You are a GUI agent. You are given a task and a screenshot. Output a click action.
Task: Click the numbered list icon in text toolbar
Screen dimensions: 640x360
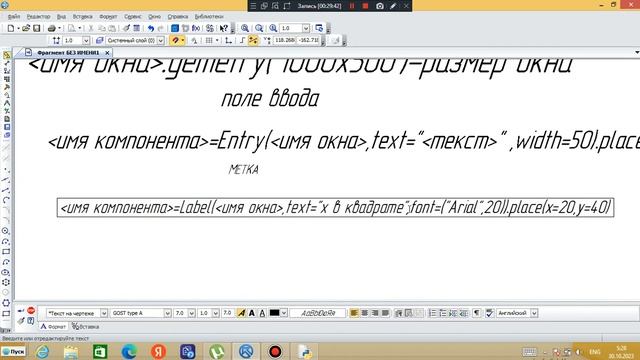pyautogui.click(x=432, y=313)
